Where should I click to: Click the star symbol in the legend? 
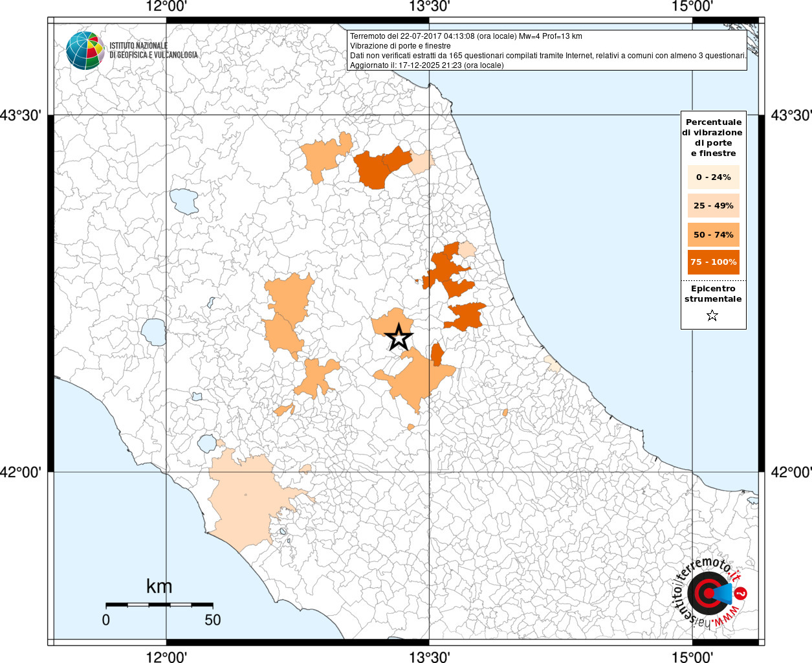click(712, 316)
